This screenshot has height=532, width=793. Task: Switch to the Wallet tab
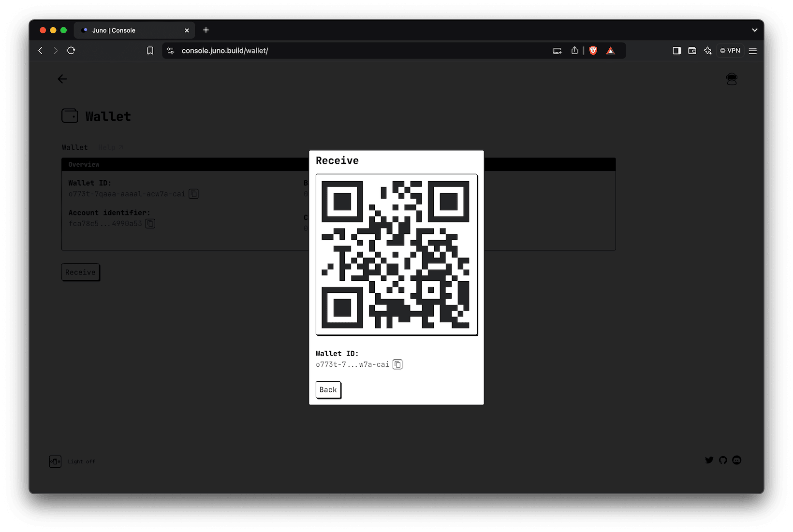(x=74, y=147)
